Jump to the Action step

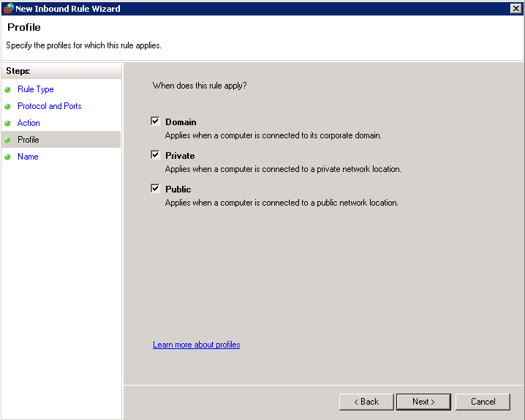[29, 123]
